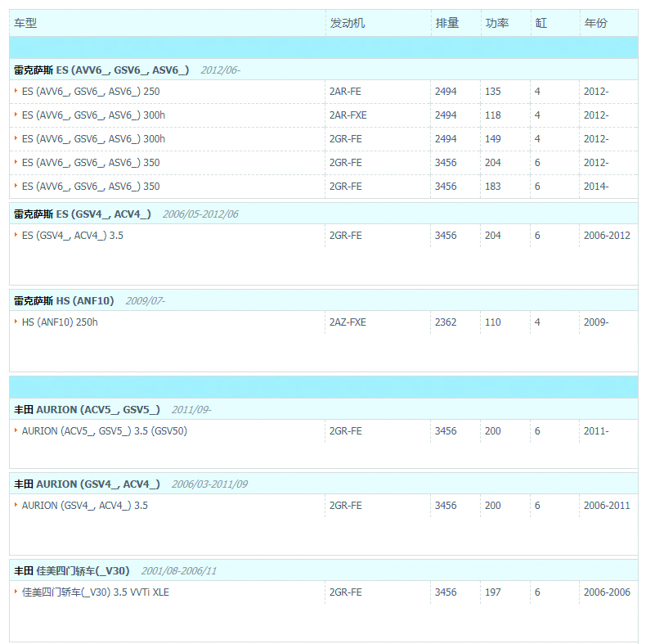This screenshot has height=644, width=646.
Task: Click power value 135
Action: tap(493, 92)
